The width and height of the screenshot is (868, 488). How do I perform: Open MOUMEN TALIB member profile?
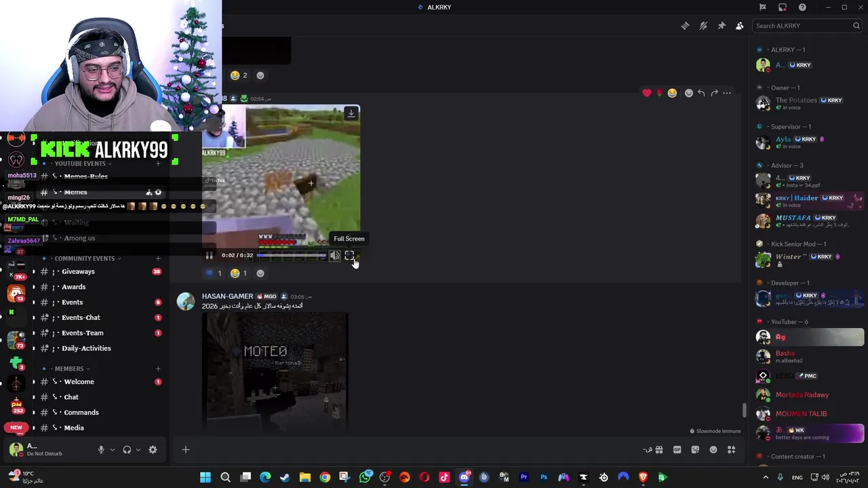click(808, 413)
